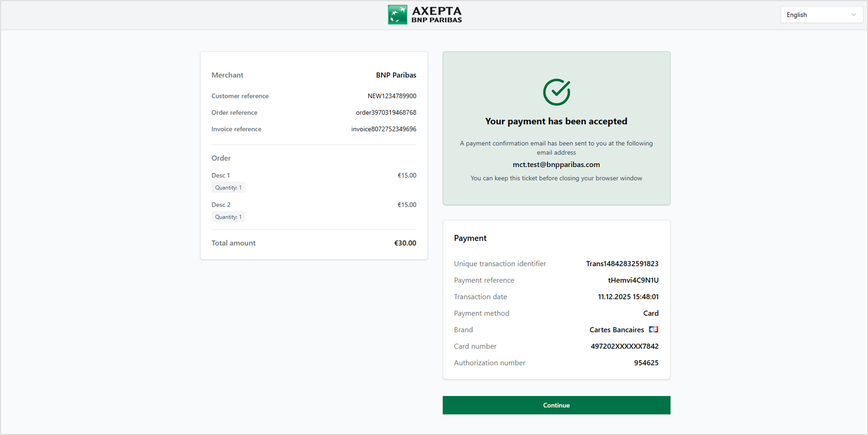868x435 pixels.
Task: Click the Desc 2 Quantity badge
Action: [x=228, y=217]
